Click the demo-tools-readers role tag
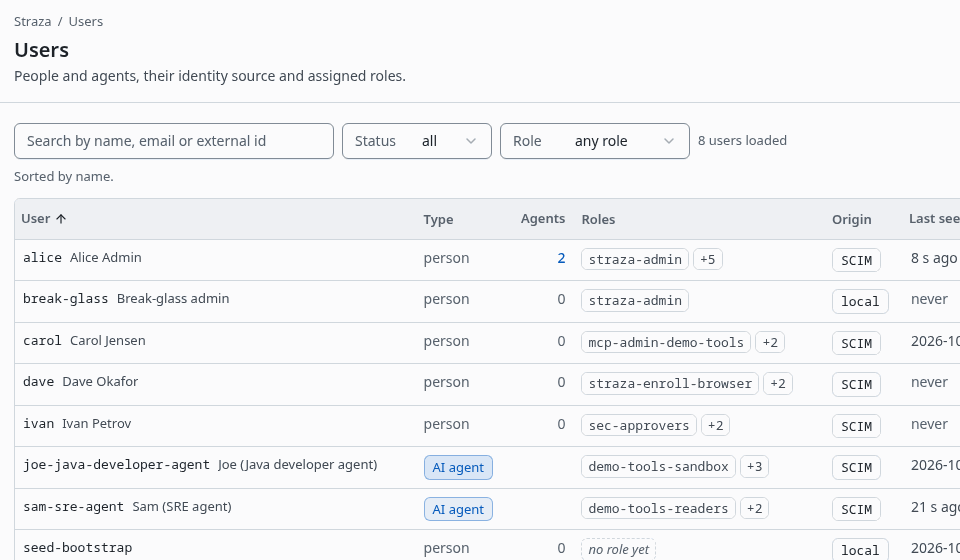This screenshot has height=560, width=960. click(658, 509)
